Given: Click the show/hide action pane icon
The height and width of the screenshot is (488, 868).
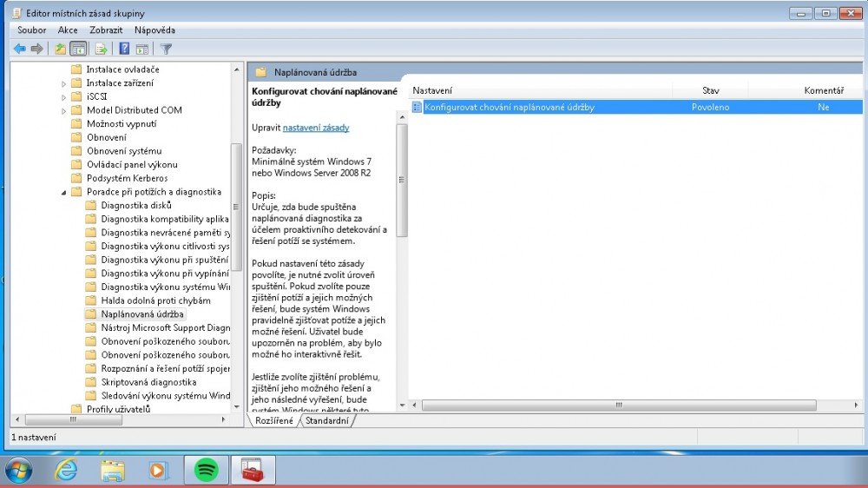Looking at the screenshot, I should [x=141, y=49].
